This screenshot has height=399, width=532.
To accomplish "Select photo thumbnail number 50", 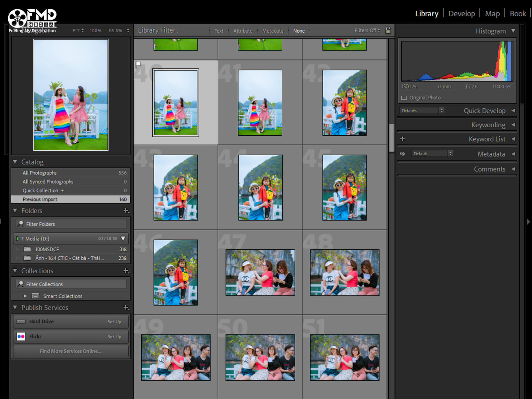I will (260, 357).
